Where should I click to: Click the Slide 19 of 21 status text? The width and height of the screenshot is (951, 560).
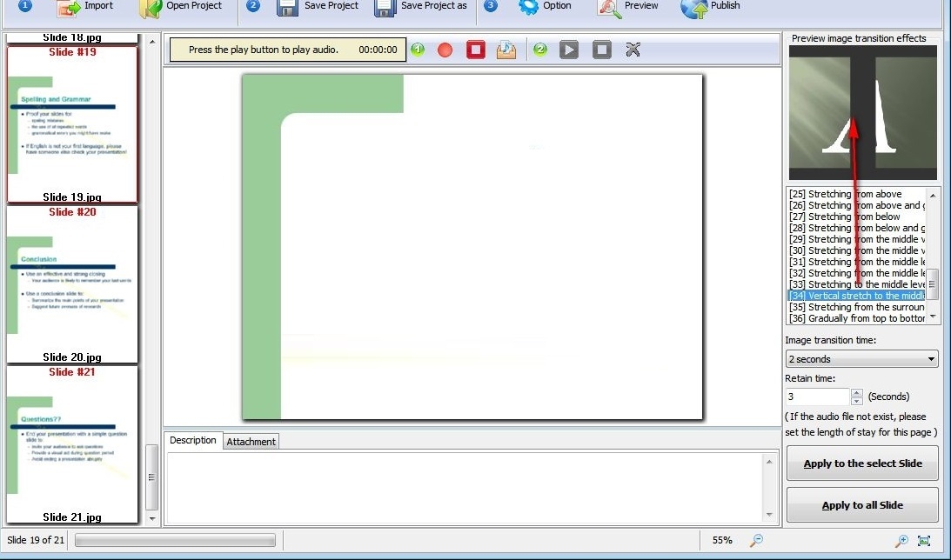click(36, 540)
